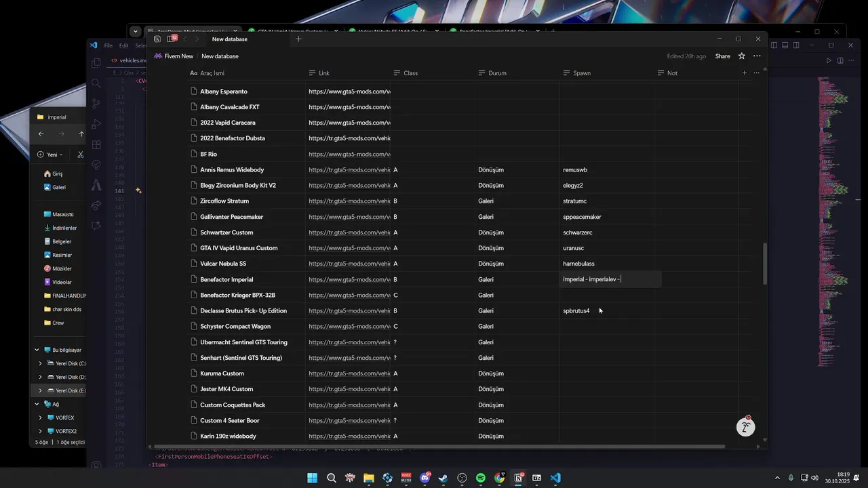
Task: Click Run button in VS Code editor toolbar
Action: click(829, 60)
